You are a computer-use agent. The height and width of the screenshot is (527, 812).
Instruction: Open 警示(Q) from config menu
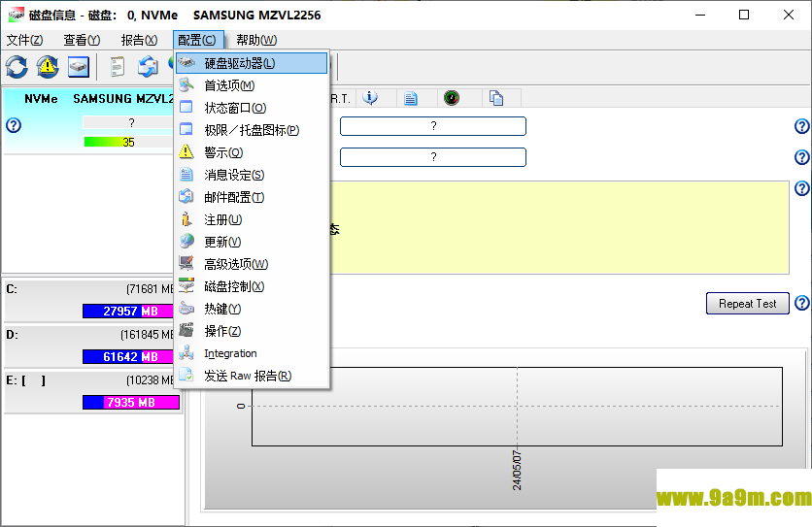[252, 152]
